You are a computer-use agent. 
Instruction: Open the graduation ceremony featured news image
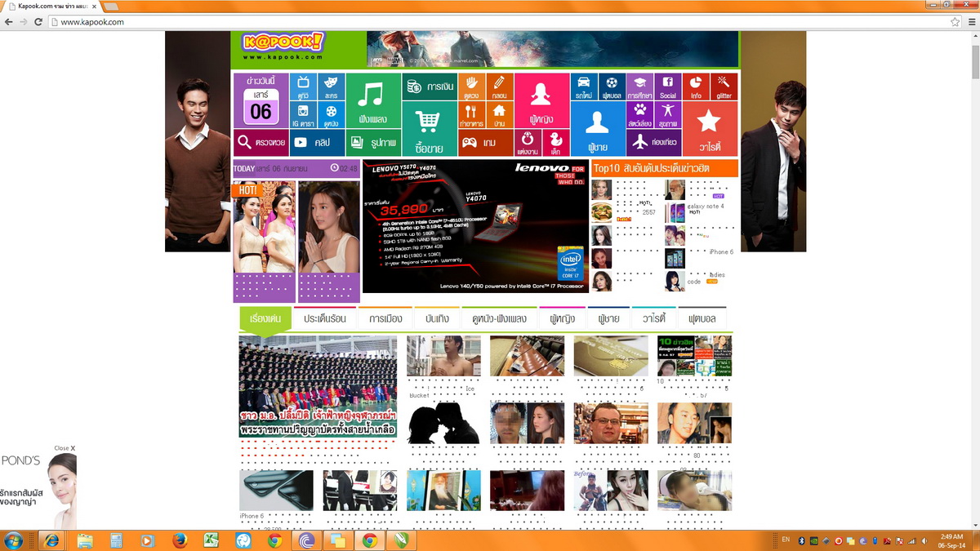tap(318, 386)
